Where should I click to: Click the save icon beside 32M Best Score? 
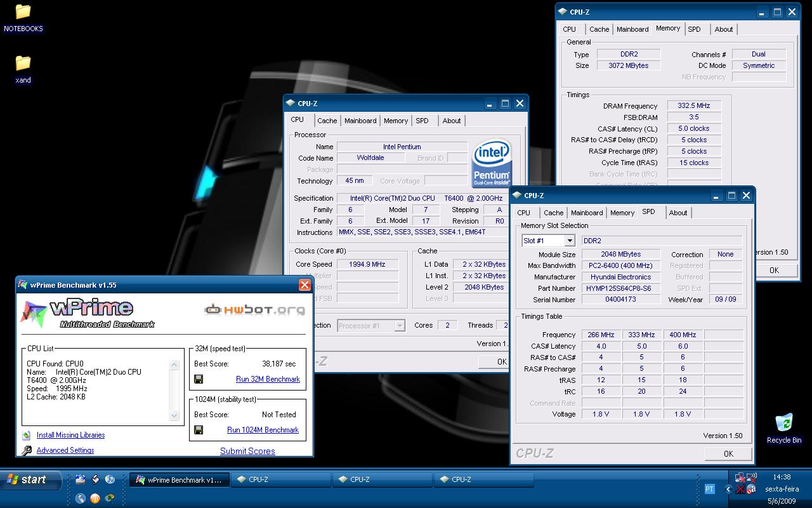coord(199,379)
